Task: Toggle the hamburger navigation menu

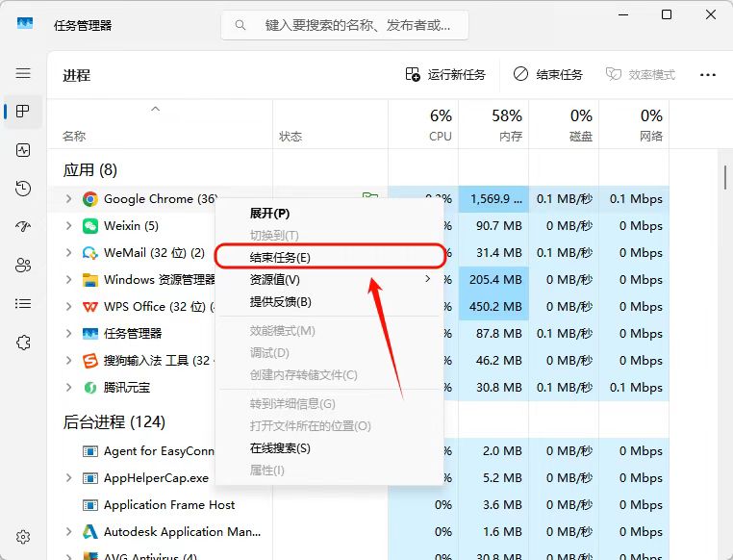Action: pos(23,73)
